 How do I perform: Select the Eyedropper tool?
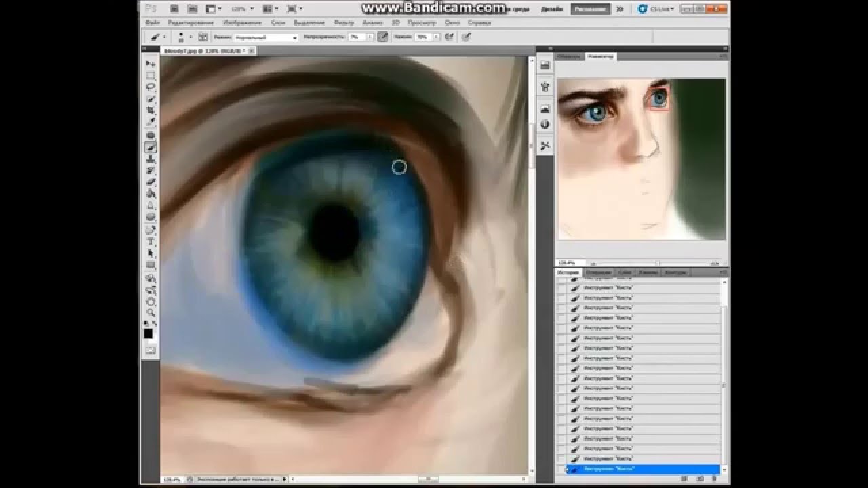point(151,122)
